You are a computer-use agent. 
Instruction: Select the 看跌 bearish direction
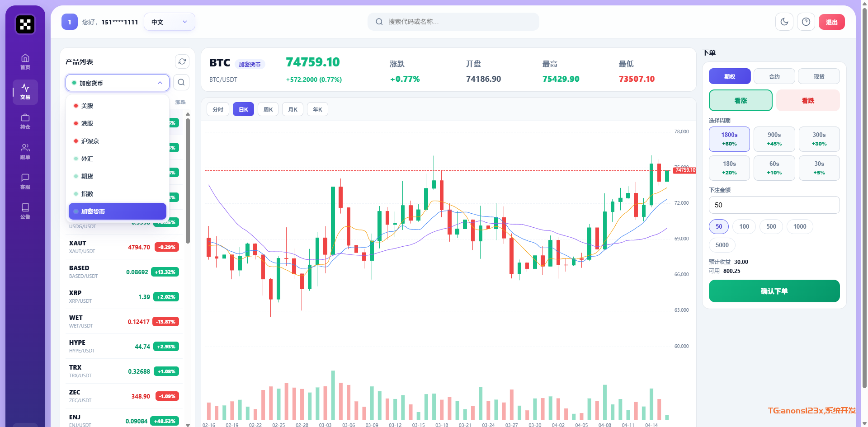808,100
